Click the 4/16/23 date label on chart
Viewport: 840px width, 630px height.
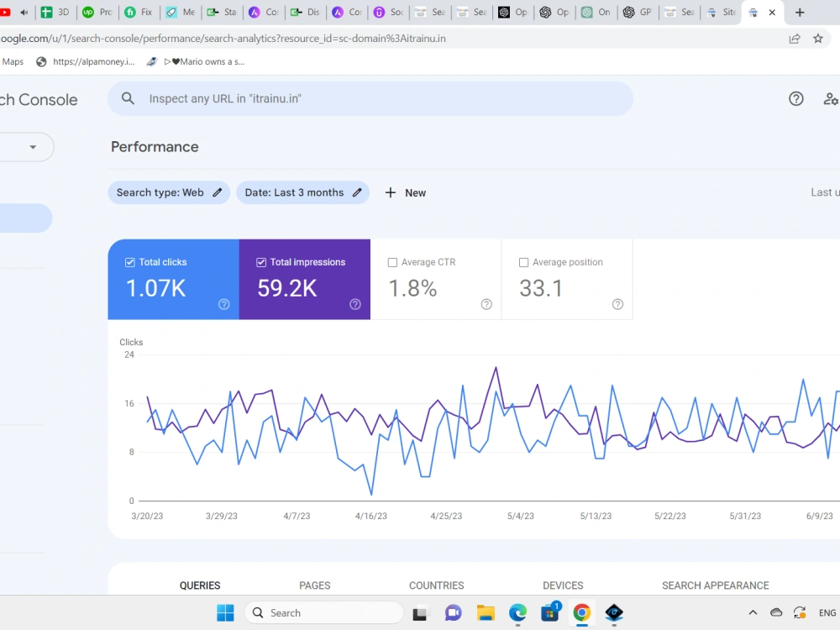coord(370,516)
